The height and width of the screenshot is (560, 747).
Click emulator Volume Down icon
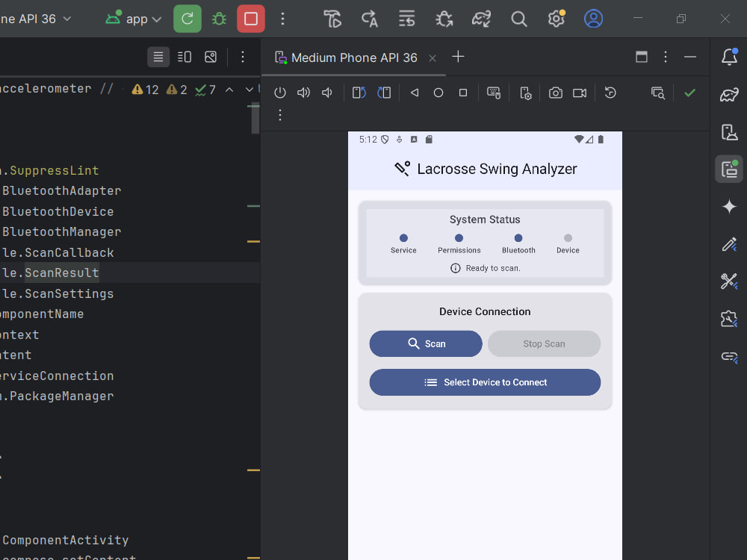327,93
